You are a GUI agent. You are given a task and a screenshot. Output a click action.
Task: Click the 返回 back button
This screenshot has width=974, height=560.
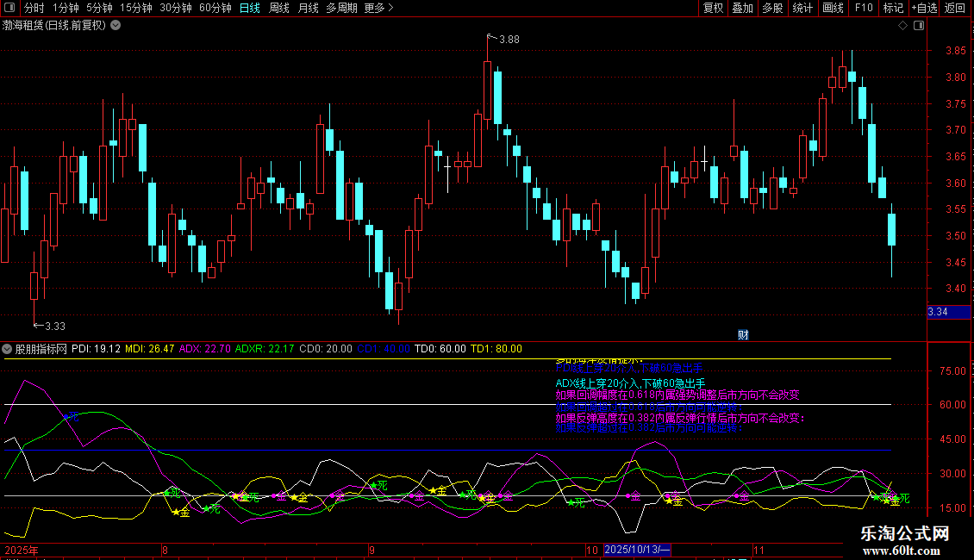(x=955, y=9)
